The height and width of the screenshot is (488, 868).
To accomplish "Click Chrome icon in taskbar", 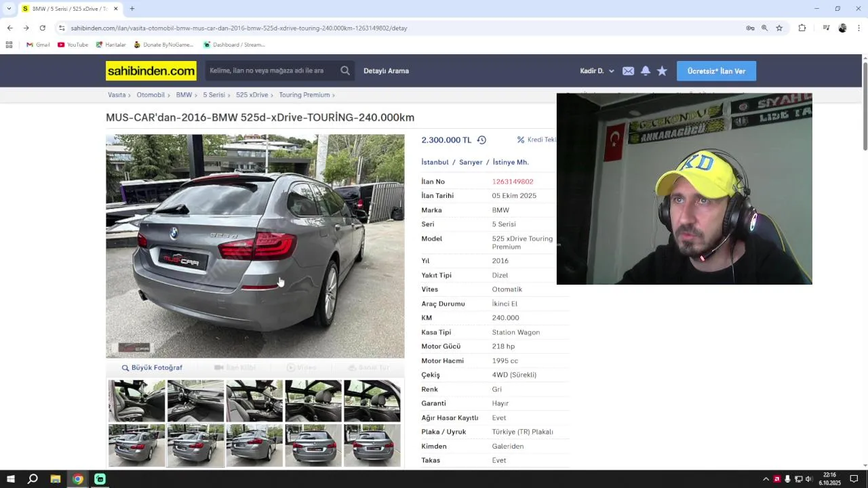I will (78, 479).
